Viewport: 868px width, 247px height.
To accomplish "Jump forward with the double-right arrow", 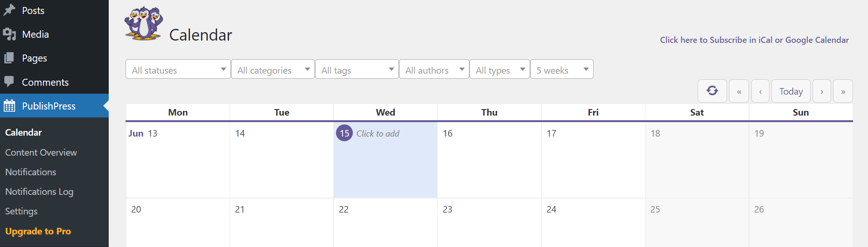I will pyautogui.click(x=843, y=91).
